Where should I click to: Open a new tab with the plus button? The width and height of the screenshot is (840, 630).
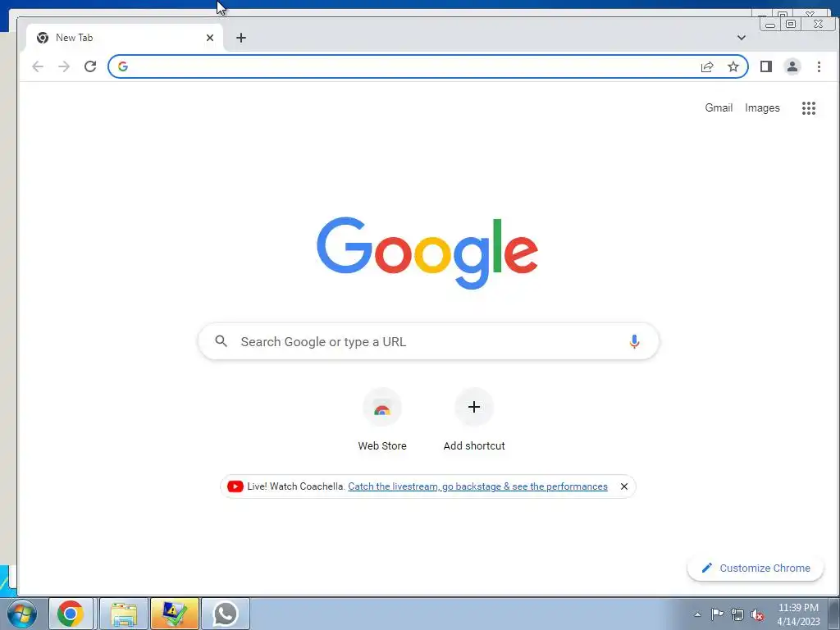pyautogui.click(x=241, y=38)
